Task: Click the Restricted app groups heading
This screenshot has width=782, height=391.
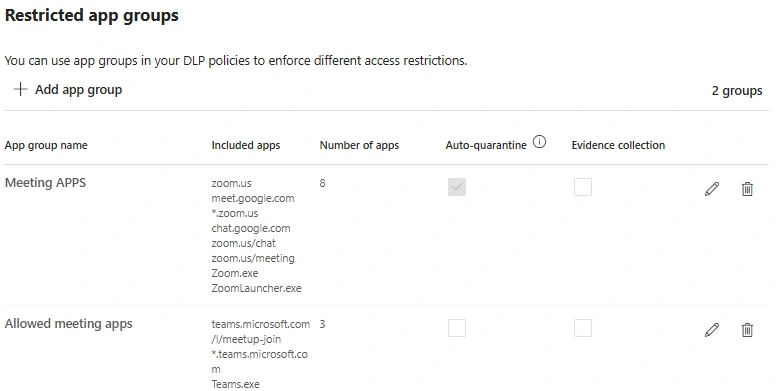Action: tap(91, 15)
